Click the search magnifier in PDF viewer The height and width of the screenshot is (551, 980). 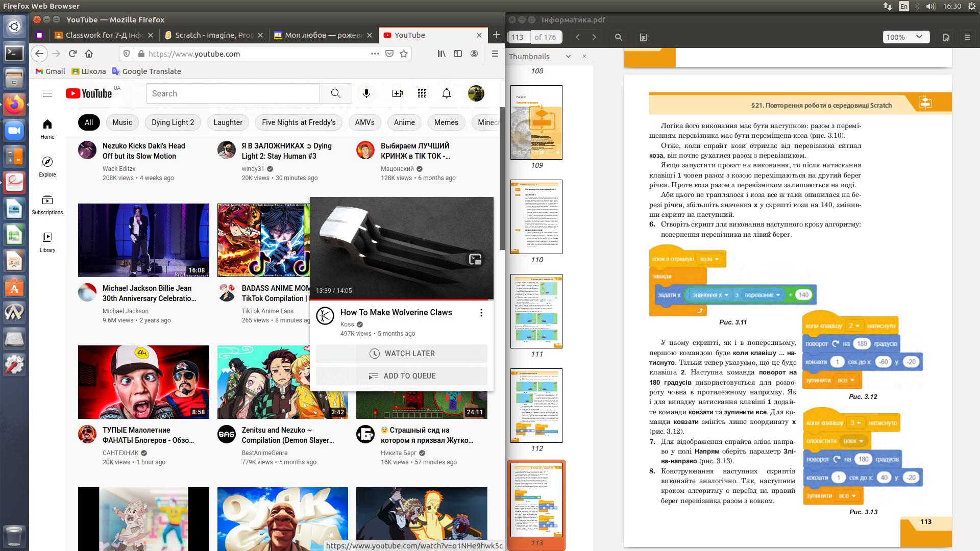618,37
